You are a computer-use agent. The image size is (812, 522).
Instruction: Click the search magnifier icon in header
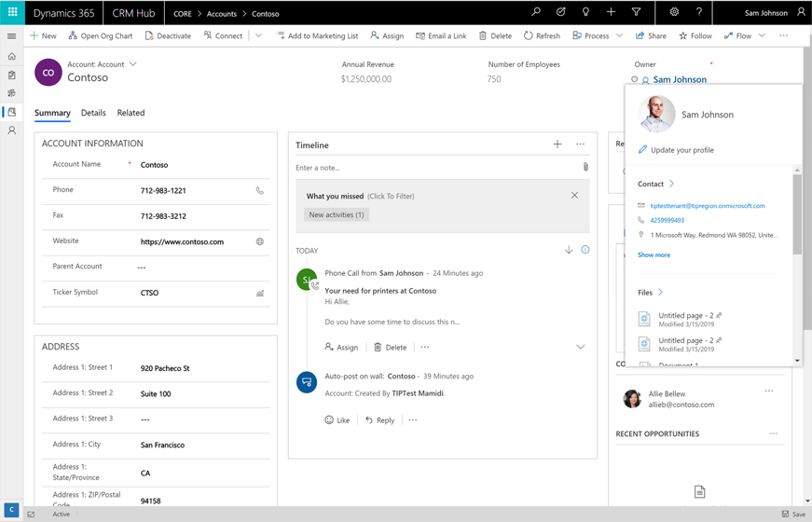(536, 13)
